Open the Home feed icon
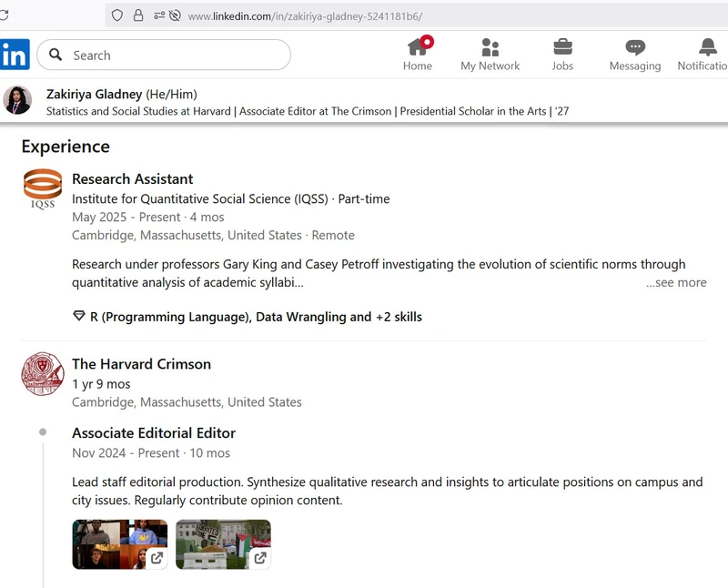This screenshot has width=728, height=588. click(x=418, y=47)
